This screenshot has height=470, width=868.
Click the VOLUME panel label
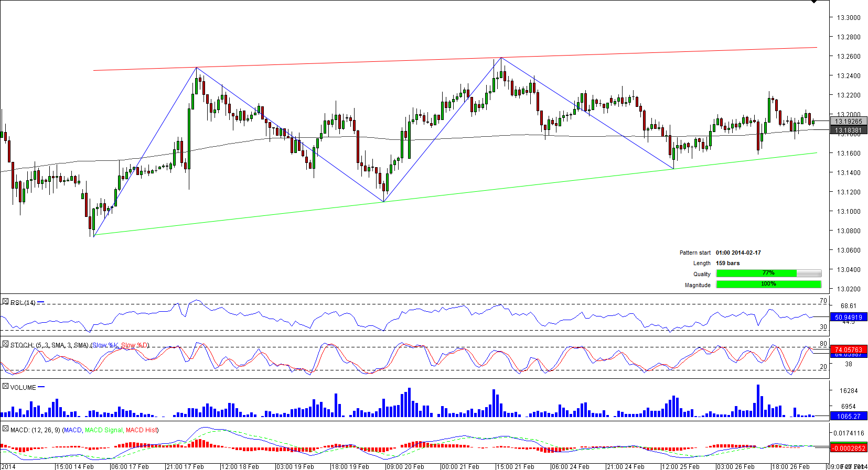pos(23,388)
